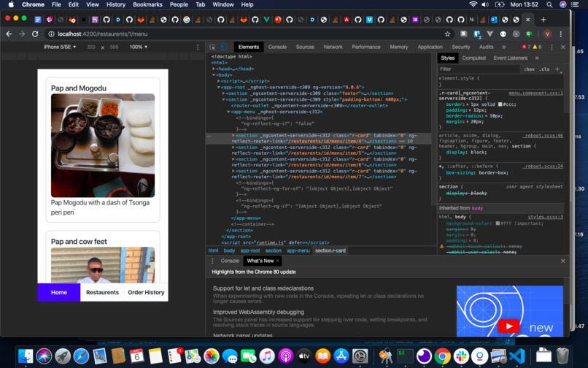The height and width of the screenshot is (368, 588).
Task: Open the Bookmarks menu in menu bar
Action: click(x=148, y=4)
